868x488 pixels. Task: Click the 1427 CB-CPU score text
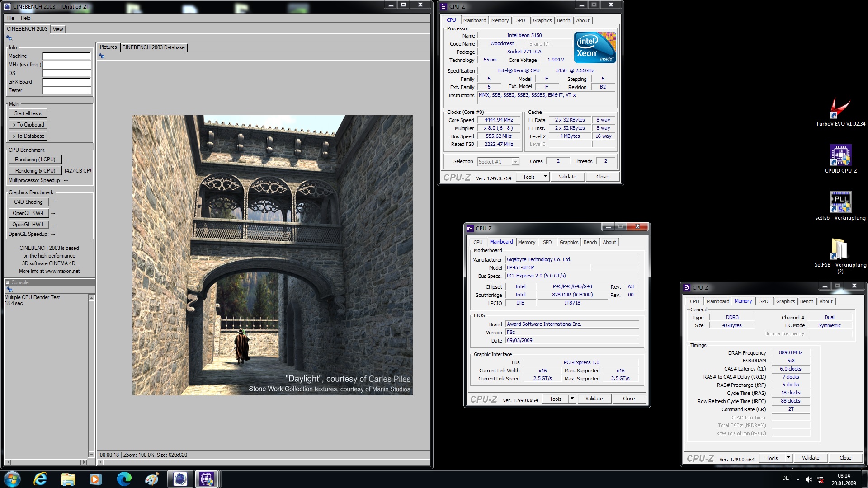click(x=77, y=171)
